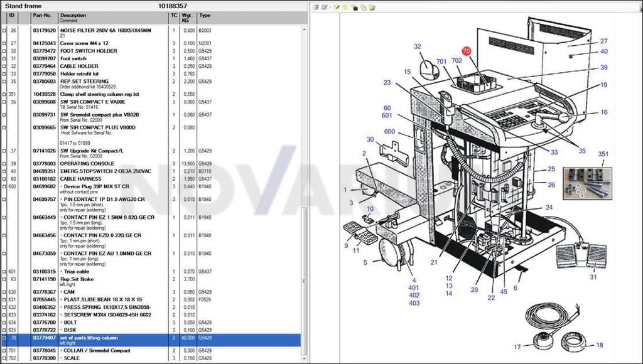Click callout number 31 below the foot switch
The width and height of the screenshot is (643, 364).
click(x=593, y=277)
